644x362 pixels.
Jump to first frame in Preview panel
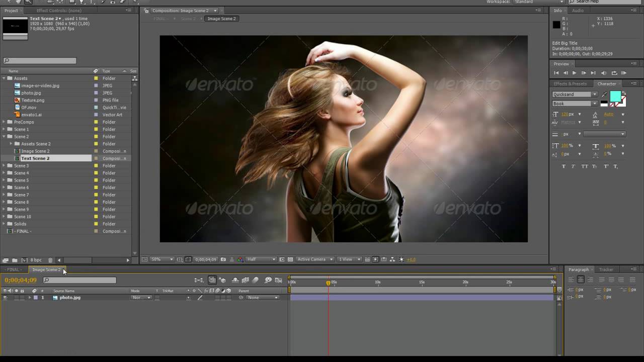click(x=556, y=73)
